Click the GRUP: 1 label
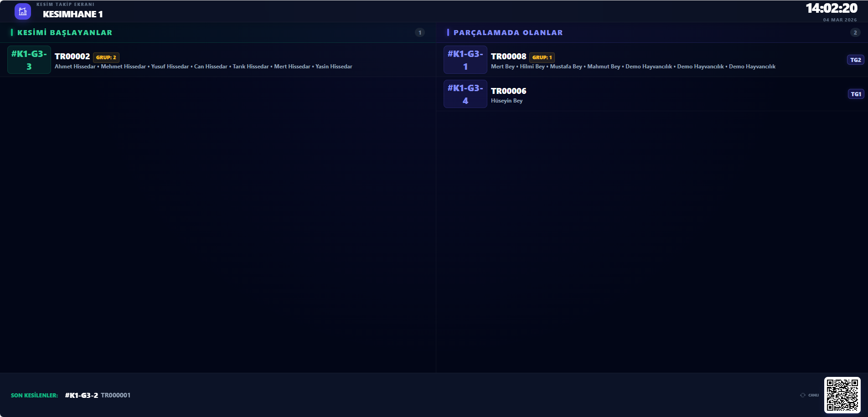This screenshot has height=417, width=868. (x=542, y=57)
